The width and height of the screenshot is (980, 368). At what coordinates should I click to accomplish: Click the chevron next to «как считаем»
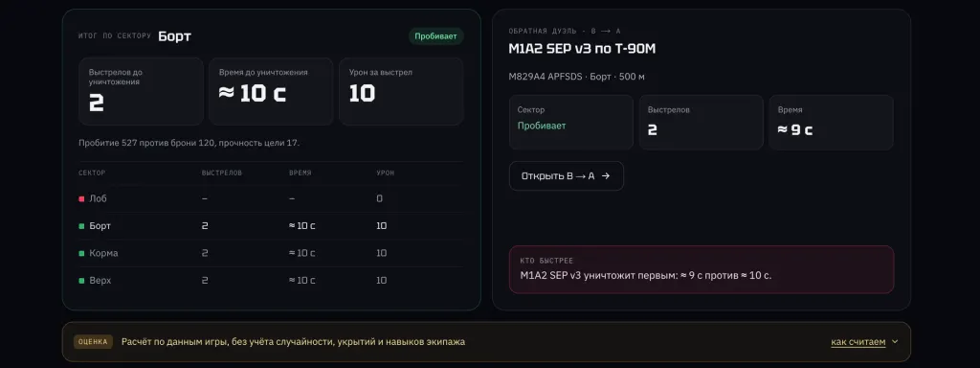[895, 342]
